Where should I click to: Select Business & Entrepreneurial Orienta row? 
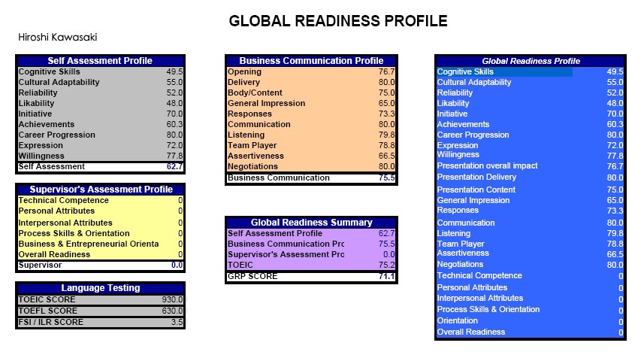(100, 244)
